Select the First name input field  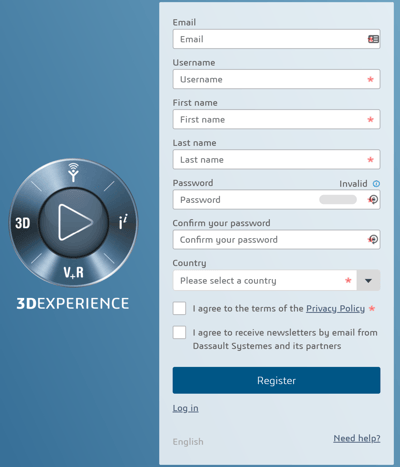point(276,119)
